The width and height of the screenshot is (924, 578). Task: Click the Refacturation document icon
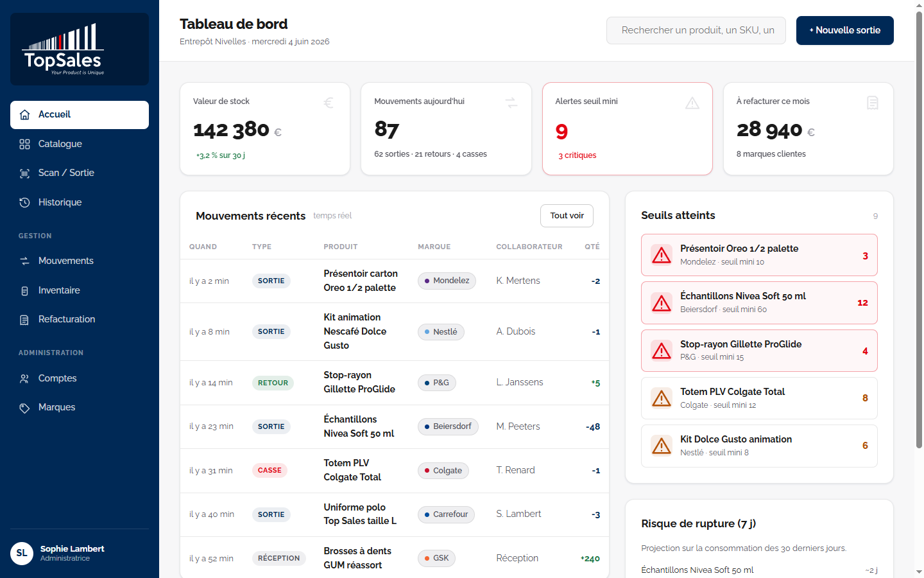pyautogui.click(x=24, y=320)
